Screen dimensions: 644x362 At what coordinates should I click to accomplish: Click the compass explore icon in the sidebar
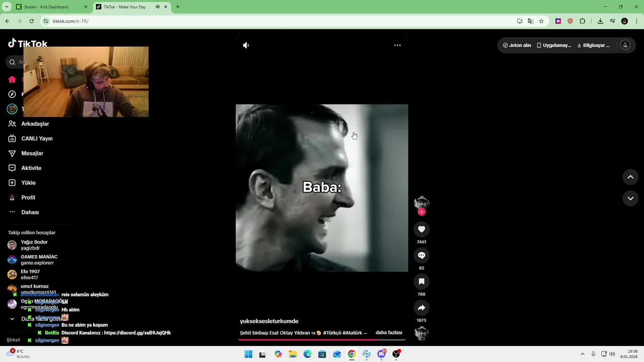(x=12, y=94)
